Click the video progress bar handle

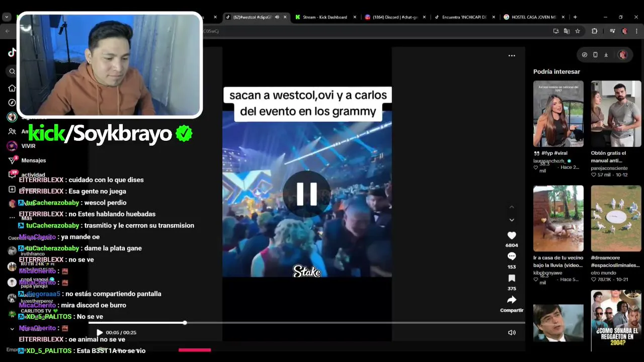click(x=185, y=323)
